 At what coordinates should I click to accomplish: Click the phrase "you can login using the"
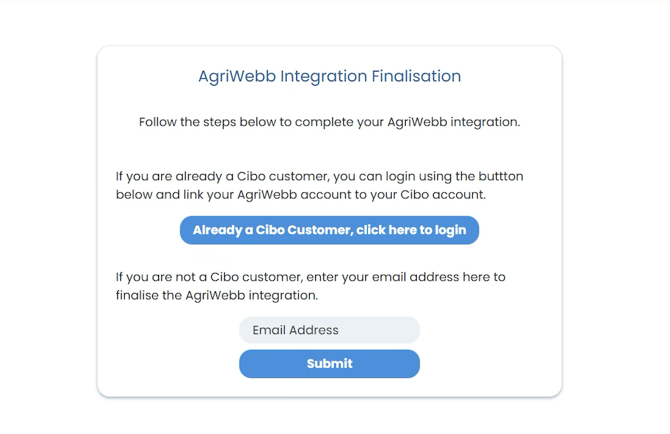tap(387, 176)
